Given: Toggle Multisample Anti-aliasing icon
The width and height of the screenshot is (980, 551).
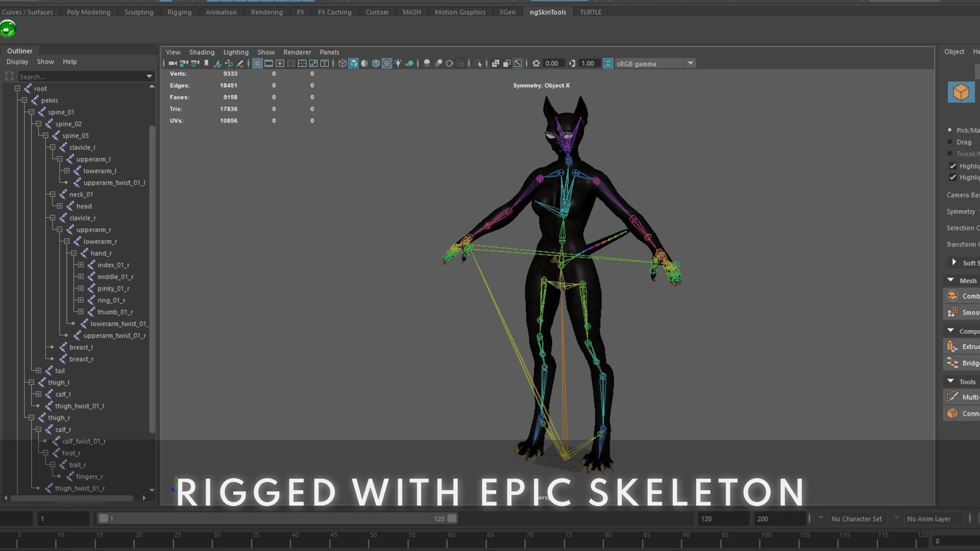Looking at the screenshot, I should 449,63.
